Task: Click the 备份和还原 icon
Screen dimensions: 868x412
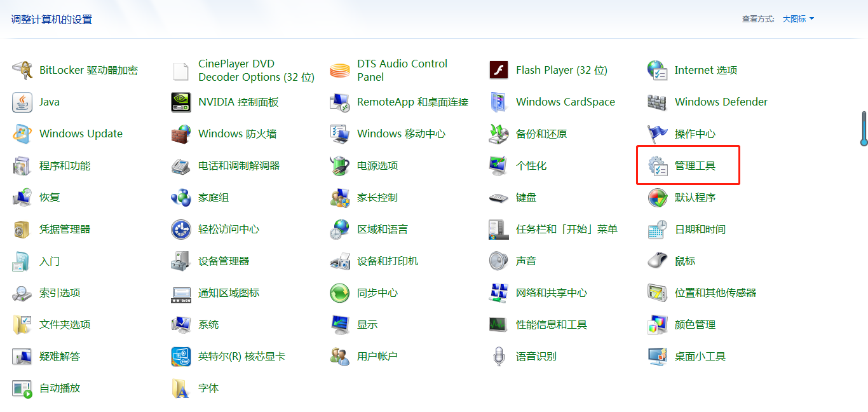Action: (x=499, y=134)
